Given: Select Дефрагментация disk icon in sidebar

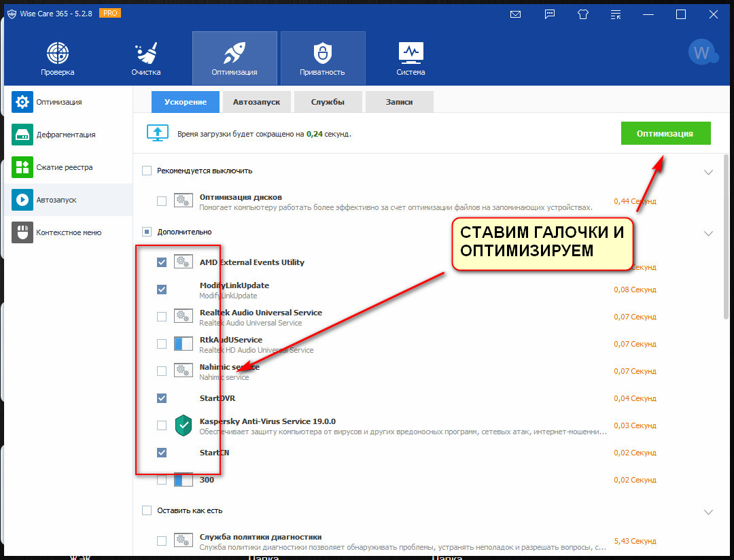Looking at the screenshot, I should click(x=22, y=135).
